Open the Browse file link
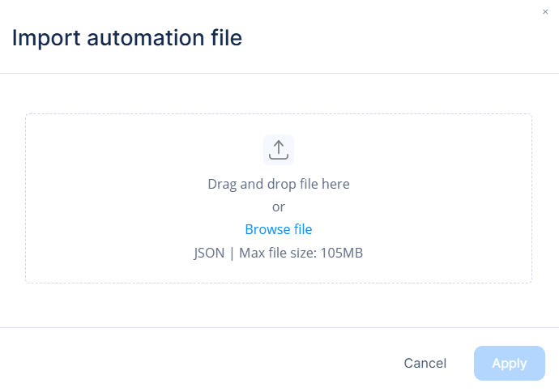This screenshot has width=559, height=392. [279, 229]
